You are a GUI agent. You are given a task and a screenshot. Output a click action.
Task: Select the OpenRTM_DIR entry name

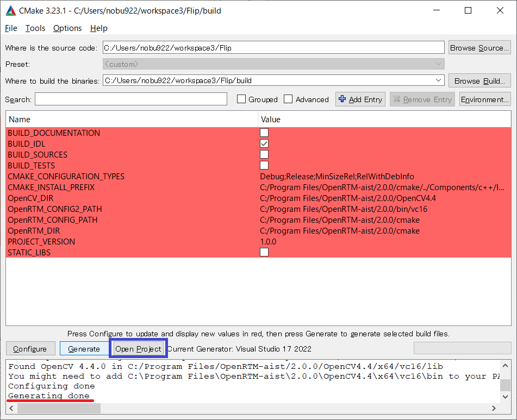(34, 230)
